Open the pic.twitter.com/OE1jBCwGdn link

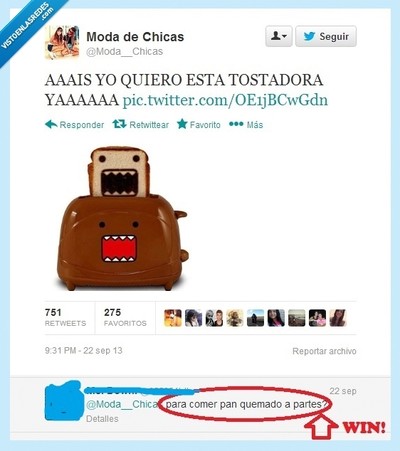point(225,100)
